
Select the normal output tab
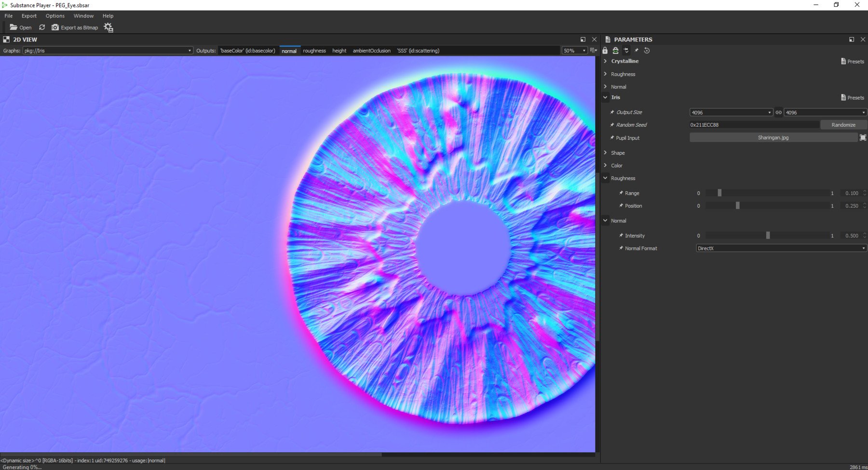point(289,51)
